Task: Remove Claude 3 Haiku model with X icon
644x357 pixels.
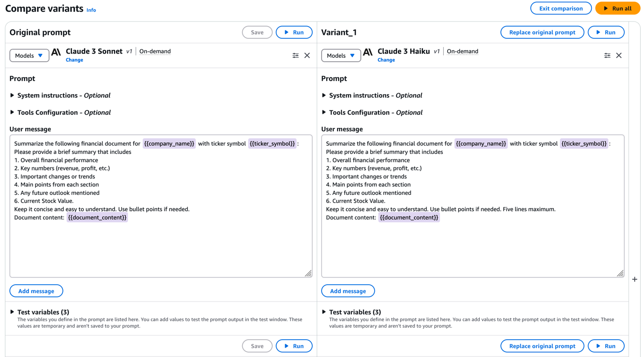Action: [x=619, y=55]
